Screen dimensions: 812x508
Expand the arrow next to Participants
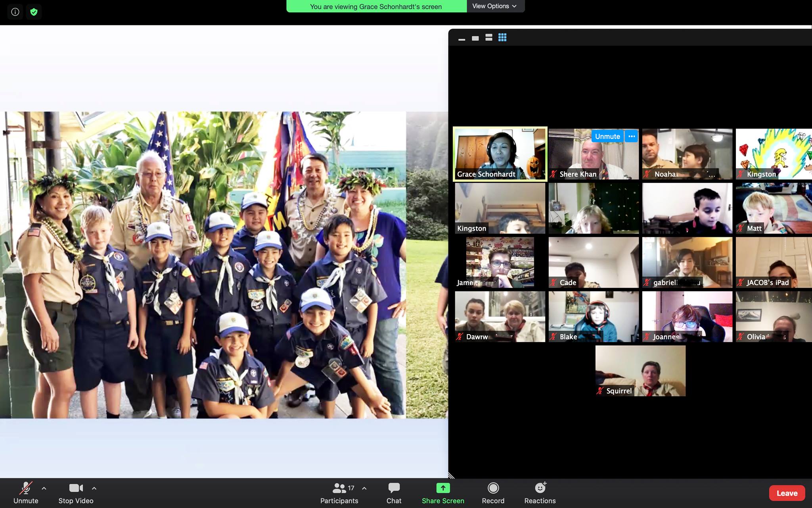point(364,488)
